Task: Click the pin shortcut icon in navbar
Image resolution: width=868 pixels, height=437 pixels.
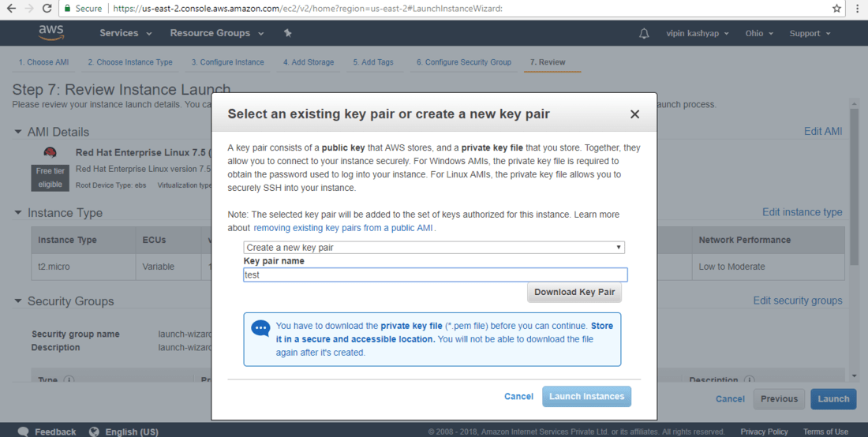Action: [x=288, y=33]
